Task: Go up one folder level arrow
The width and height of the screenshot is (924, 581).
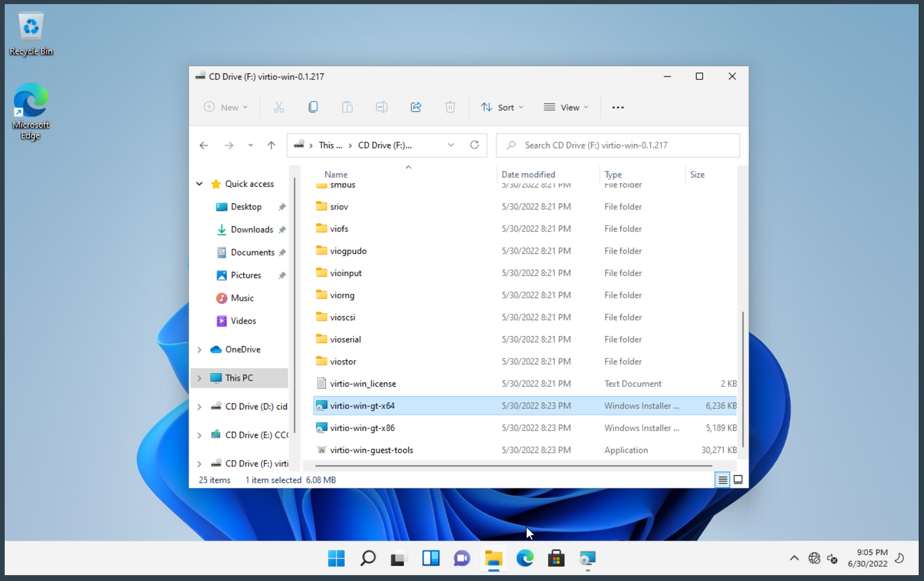Action: tap(271, 145)
